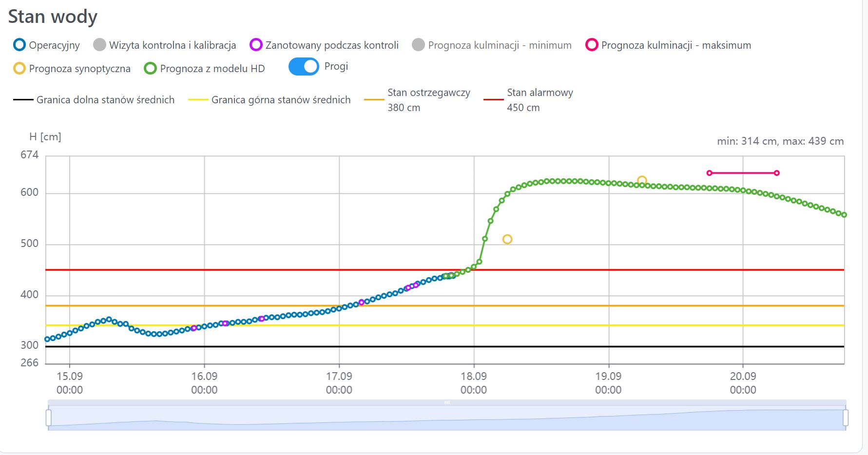The image size is (868, 455).
Task: Click the grey Prognoza kulminacji - minimum circle
Action: click(418, 45)
